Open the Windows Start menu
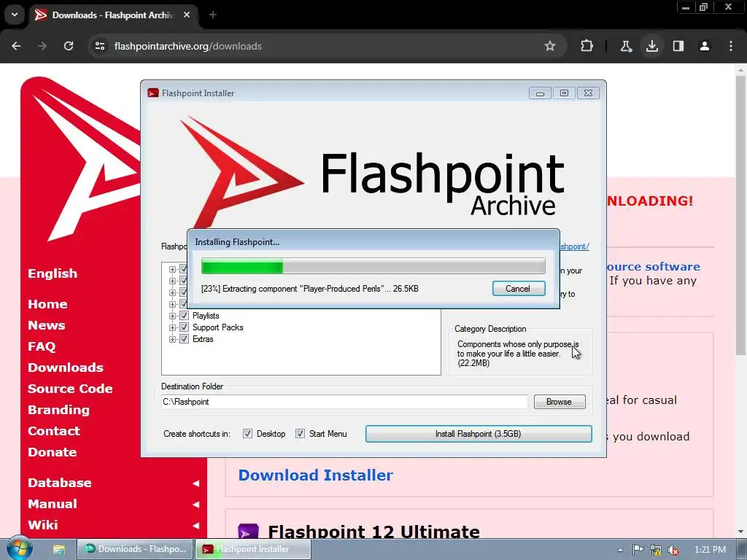 (19, 549)
